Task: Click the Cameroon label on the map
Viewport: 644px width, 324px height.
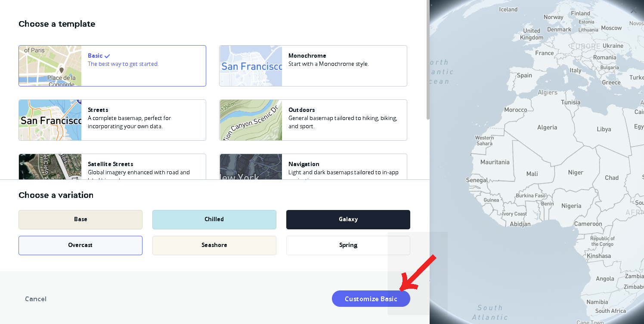Action: tap(588, 224)
